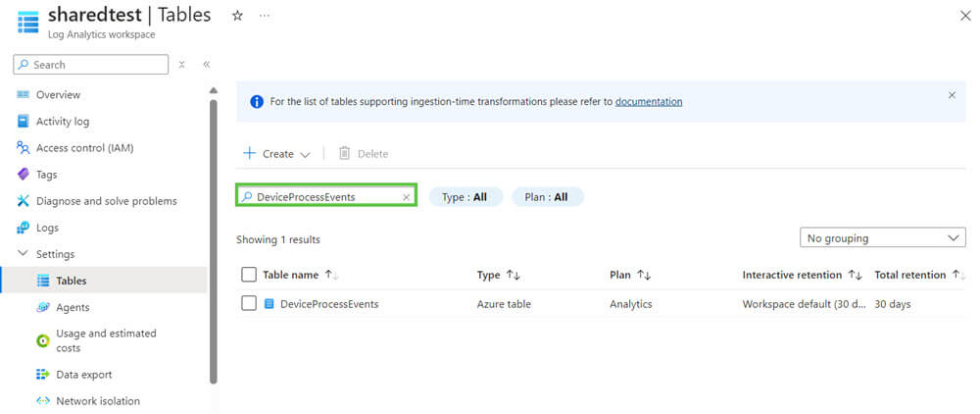Click the Usage and estimated costs icon
The image size is (980, 414).
[43, 340]
